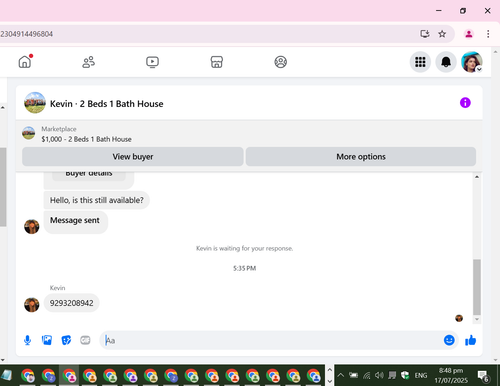500x386 pixels.
Task: Click the Kevin sender name label
Action: tap(57, 288)
